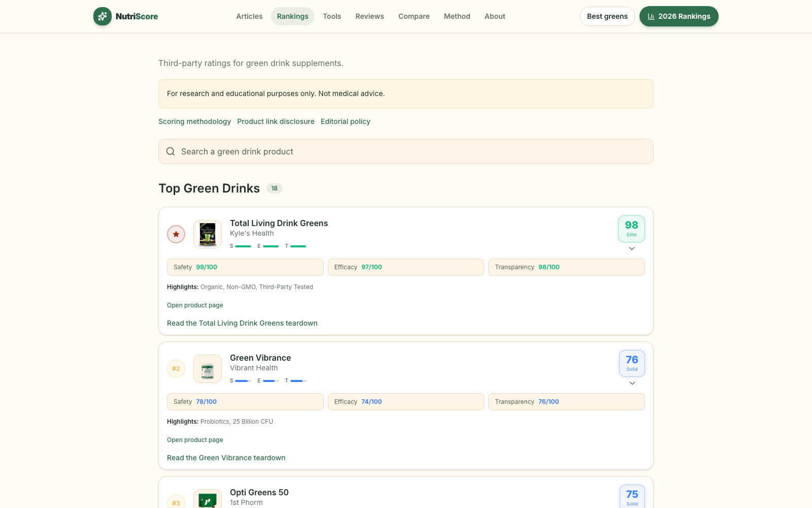Click the 2026 Rankings button
This screenshot has width=812, height=508.
coord(679,16)
